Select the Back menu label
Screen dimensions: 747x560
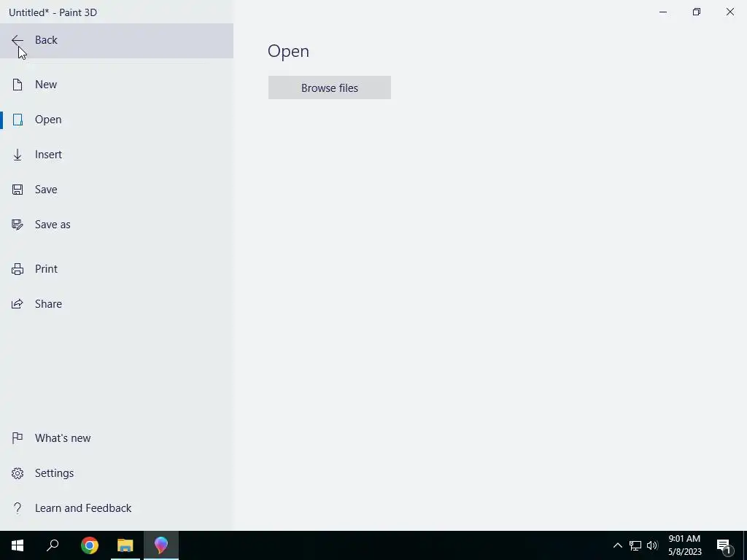coord(46,40)
